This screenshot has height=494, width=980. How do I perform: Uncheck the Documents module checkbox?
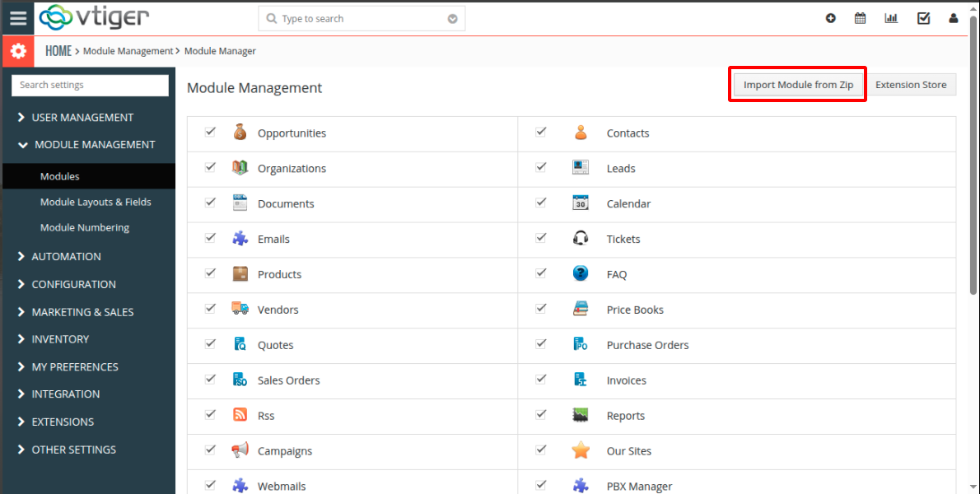(x=210, y=203)
